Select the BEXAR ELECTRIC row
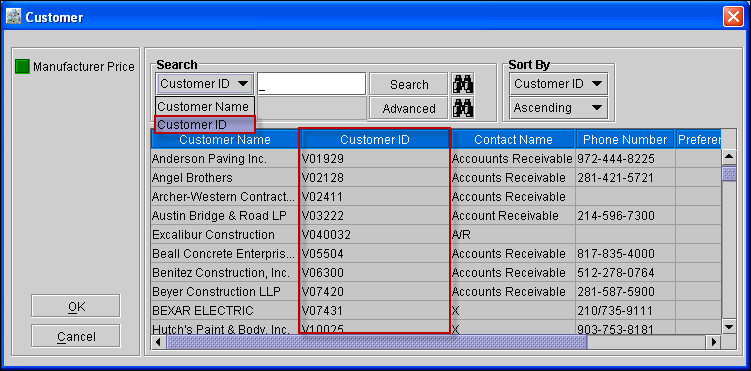 point(436,310)
